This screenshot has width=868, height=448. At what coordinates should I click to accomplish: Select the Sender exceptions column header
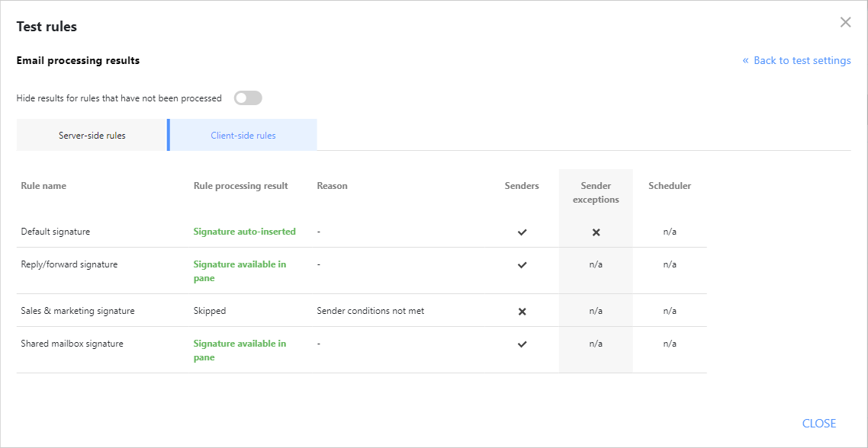pos(596,192)
